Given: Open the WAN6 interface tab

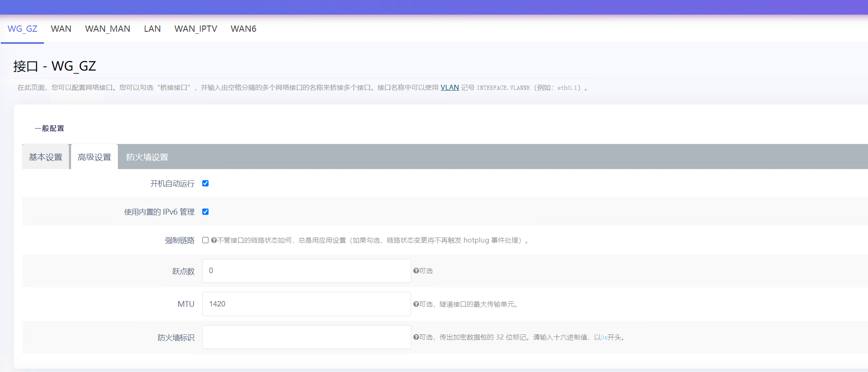Looking at the screenshot, I should coord(243,29).
